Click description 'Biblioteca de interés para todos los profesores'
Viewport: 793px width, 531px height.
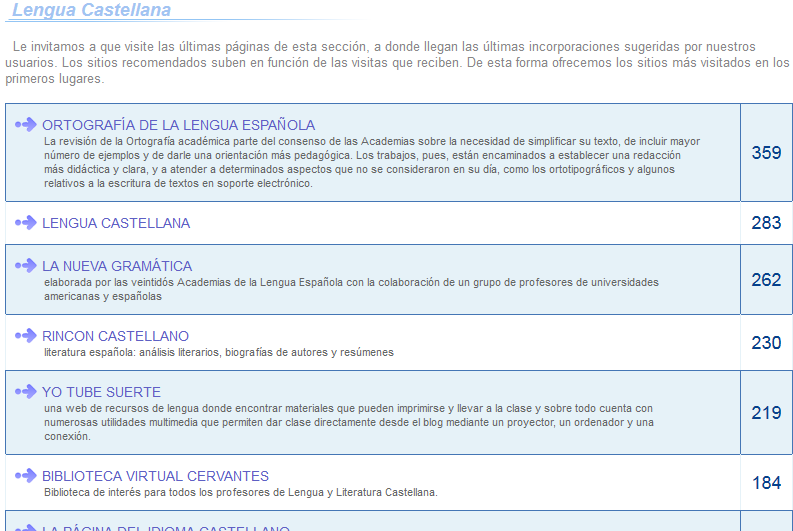coord(241,493)
